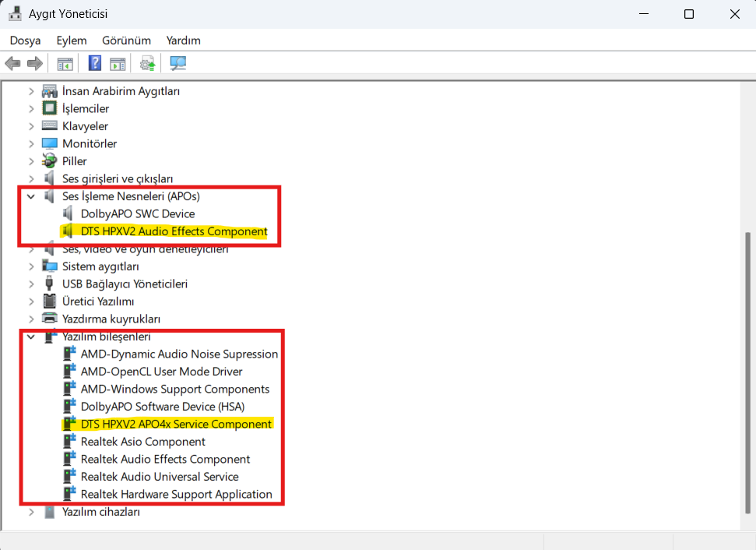Viewport: 756px width, 550px height.
Task: Click the Back arrow toolbar icon
Action: point(12,63)
